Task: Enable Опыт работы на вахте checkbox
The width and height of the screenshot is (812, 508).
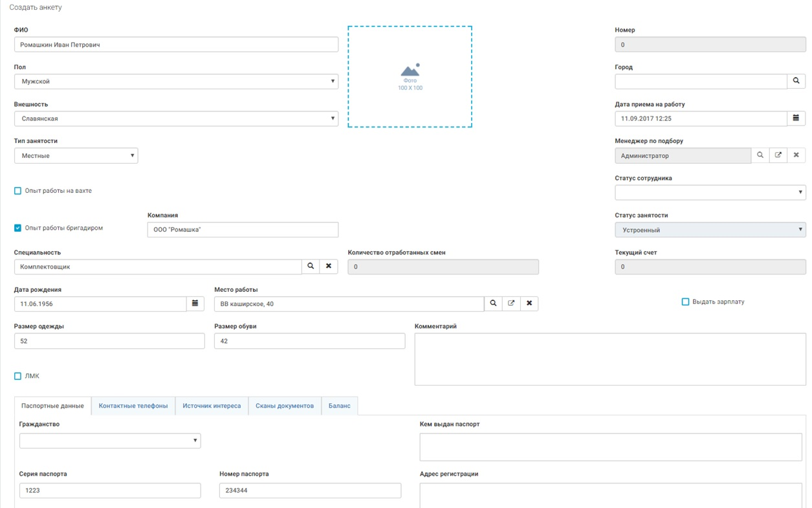Action: [17, 191]
